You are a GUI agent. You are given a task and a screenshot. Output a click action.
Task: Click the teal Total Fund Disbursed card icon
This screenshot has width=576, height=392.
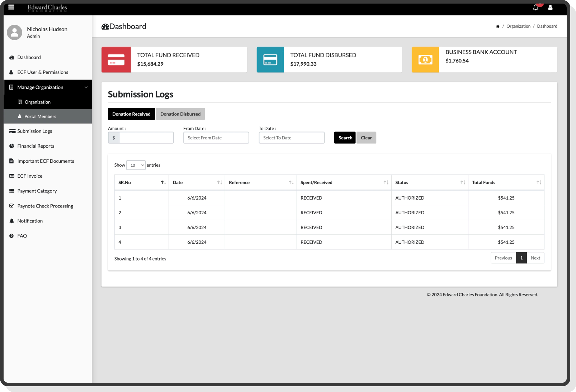(270, 60)
